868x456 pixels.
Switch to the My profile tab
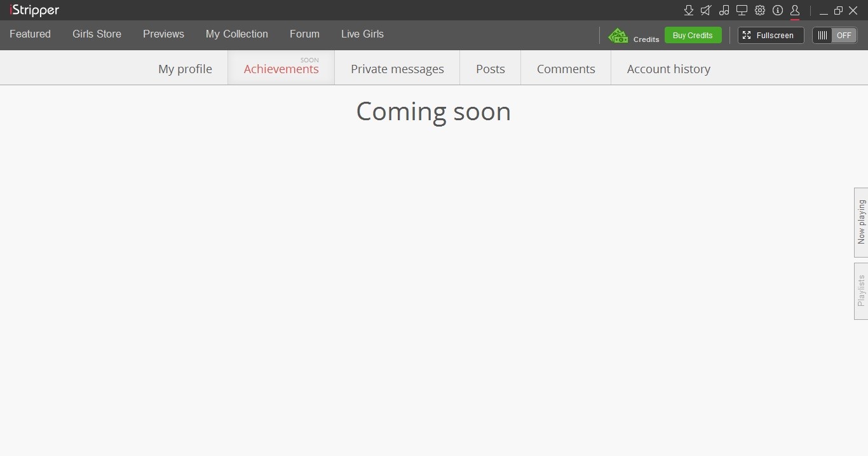tap(185, 69)
